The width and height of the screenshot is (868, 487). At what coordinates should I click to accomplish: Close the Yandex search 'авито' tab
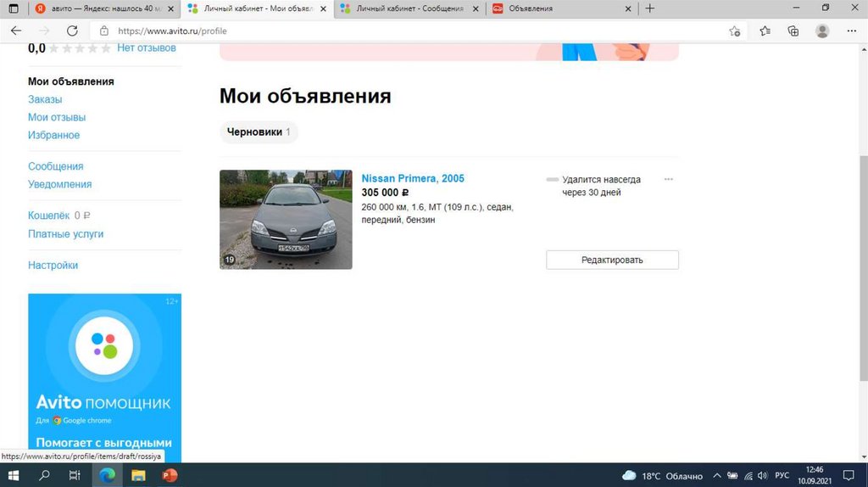pyautogui.click(x=170, y=8)
